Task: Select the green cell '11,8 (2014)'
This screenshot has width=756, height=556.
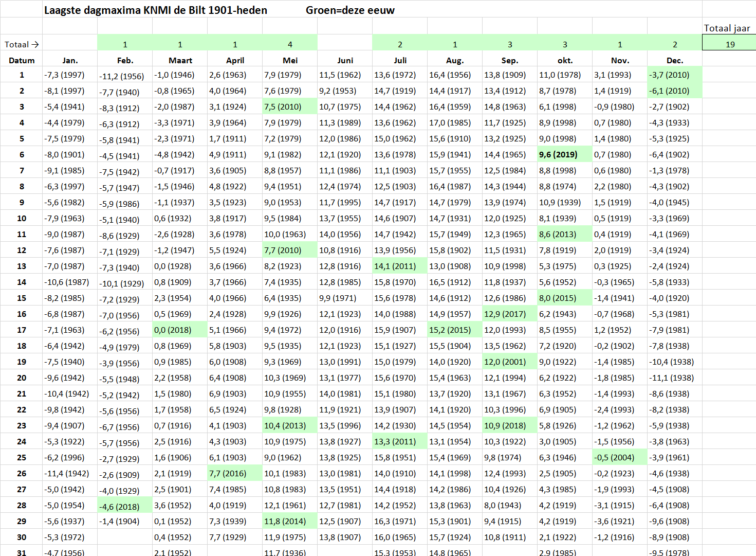Action: [x=290, y=521]
